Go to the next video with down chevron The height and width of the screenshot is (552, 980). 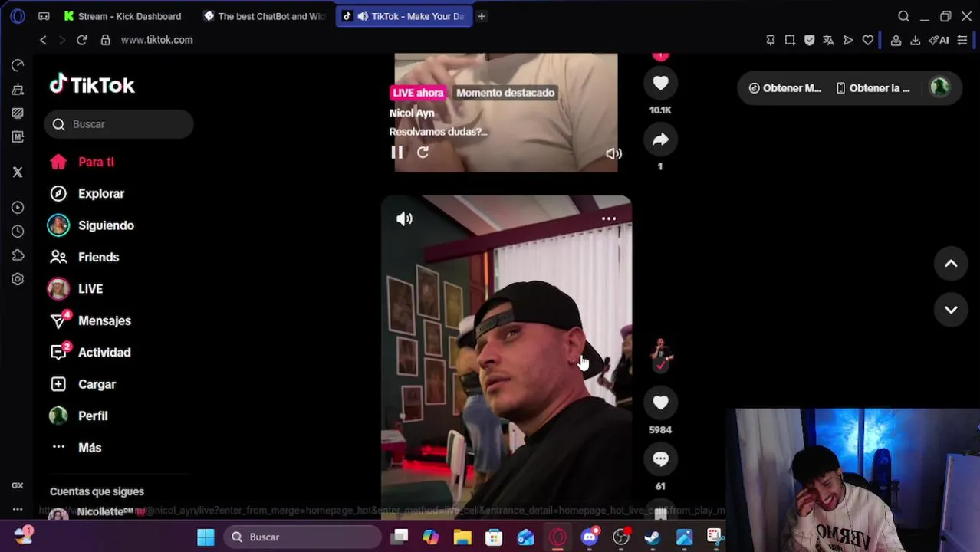[x=951, y=309]
